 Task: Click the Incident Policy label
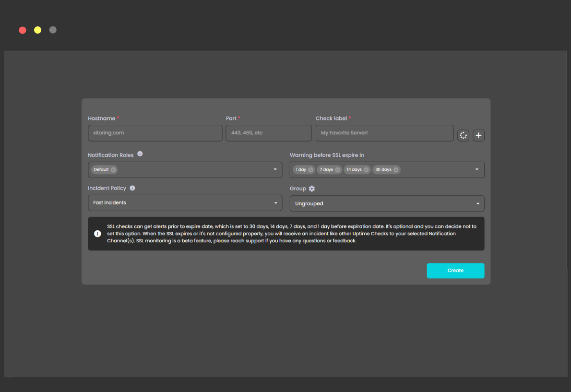click(107, 188)
